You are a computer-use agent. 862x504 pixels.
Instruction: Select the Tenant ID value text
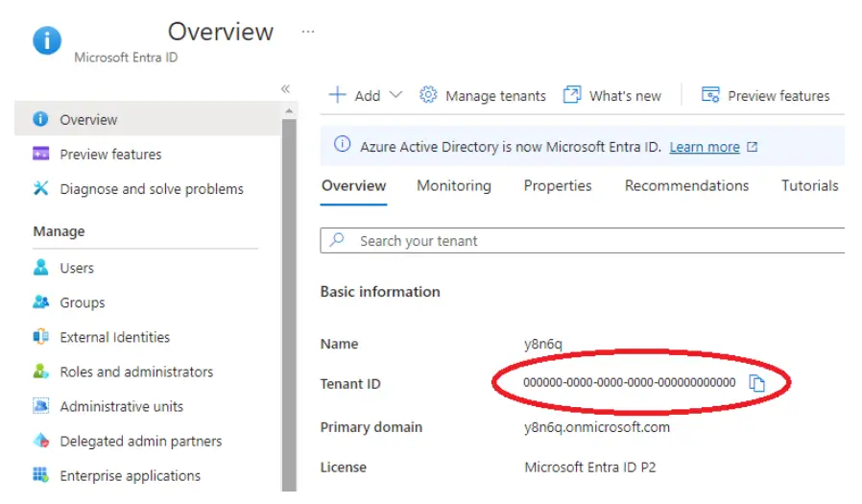(x=629, y=382)
